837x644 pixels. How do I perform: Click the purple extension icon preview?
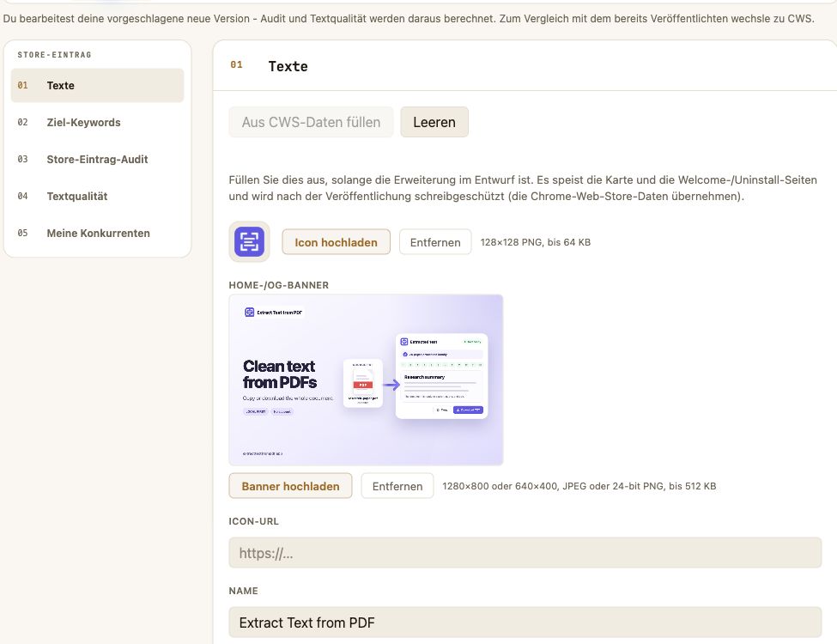click(249, 242)
